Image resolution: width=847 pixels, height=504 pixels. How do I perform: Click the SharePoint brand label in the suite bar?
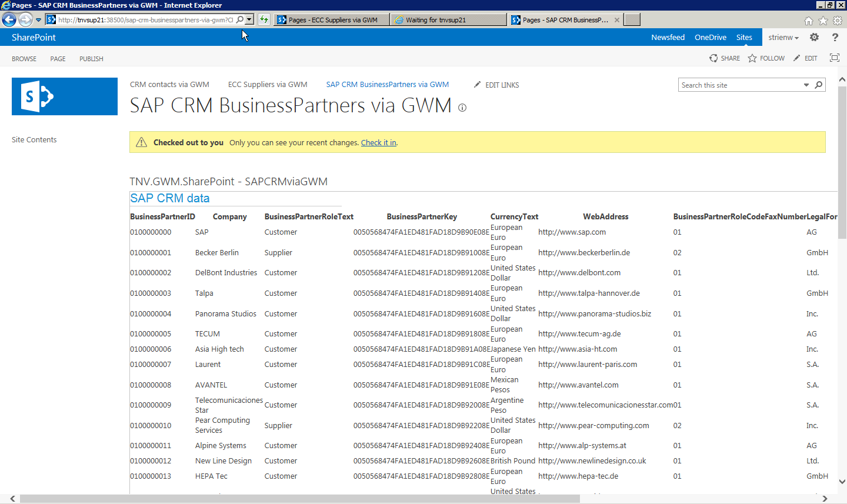pyautogui.click(x=34, y=37)
